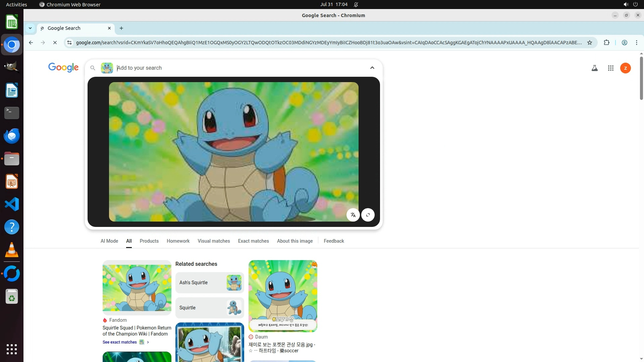Click the Feedback link
The width and height of the screenshot is (644, 362).
tap(333, 241)
